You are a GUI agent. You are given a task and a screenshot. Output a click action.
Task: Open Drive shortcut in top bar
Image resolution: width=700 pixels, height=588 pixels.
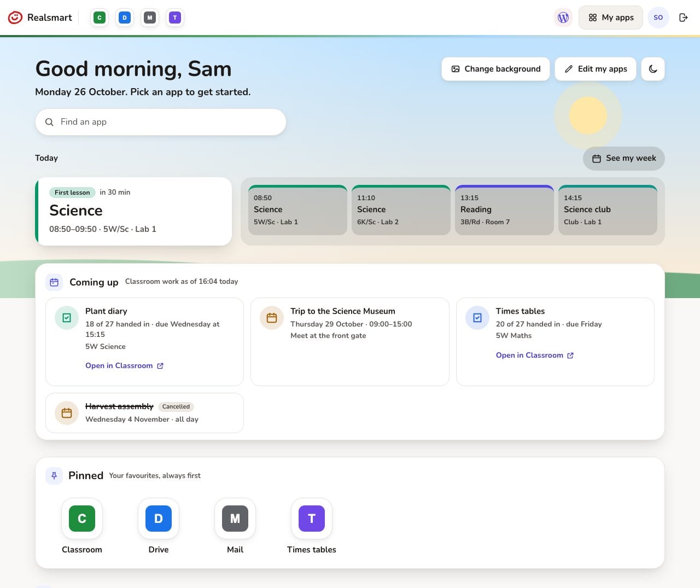125,18
